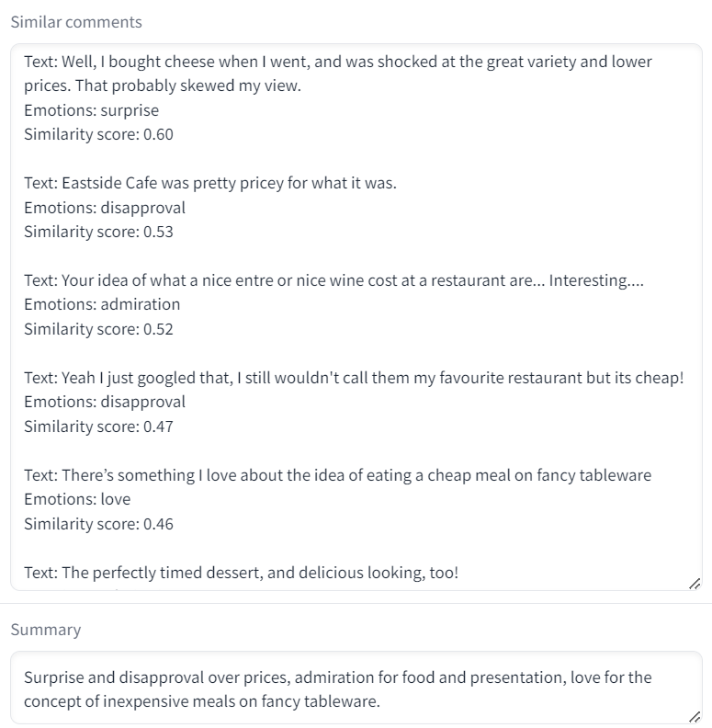This screenshot has width=712, height=728.
Task: Click the Similar comments label
Action: (x=76, y=22)
